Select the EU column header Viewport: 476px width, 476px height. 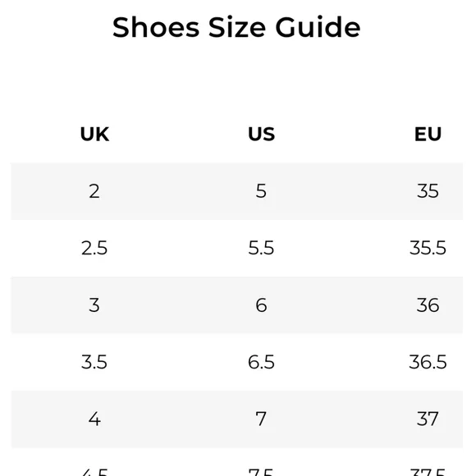pyautogui.click(x=428, y=134)
